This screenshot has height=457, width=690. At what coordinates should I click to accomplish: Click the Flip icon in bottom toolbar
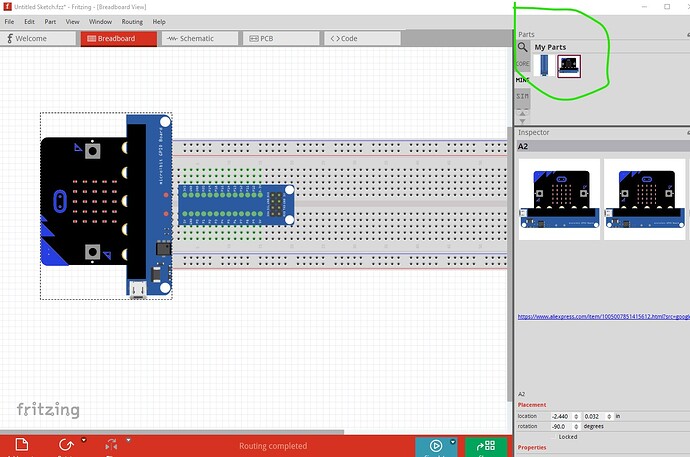[111, 445]
